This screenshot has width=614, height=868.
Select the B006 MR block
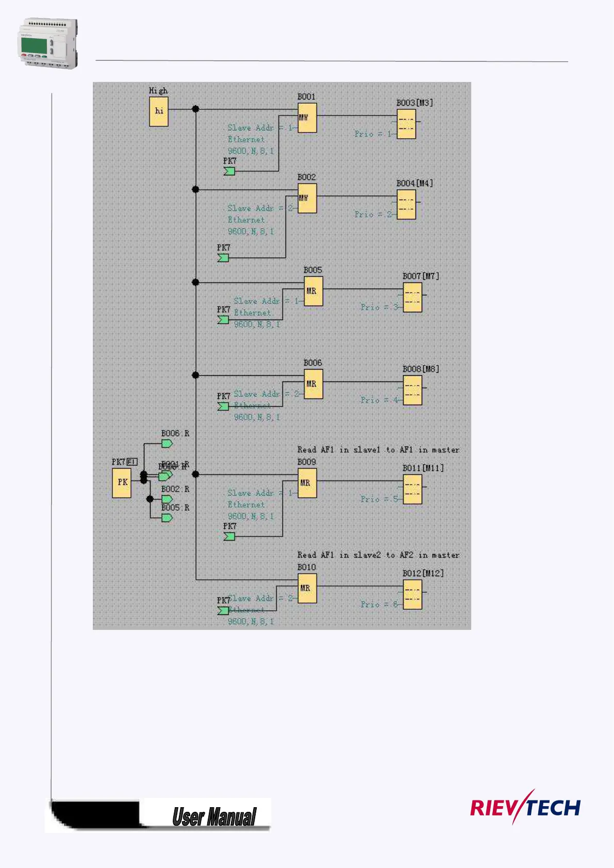(313, 384)
